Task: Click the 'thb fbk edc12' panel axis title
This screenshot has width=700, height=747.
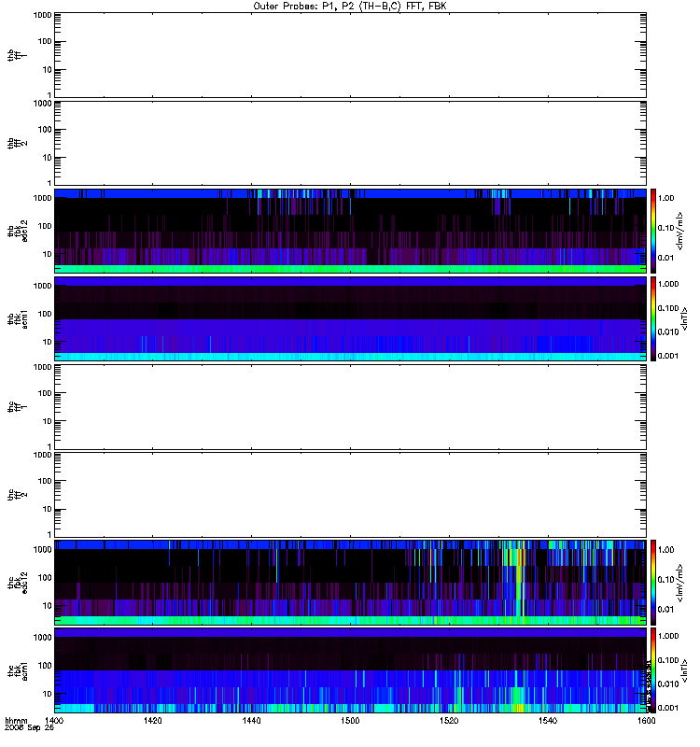Action: click(17, 231)
